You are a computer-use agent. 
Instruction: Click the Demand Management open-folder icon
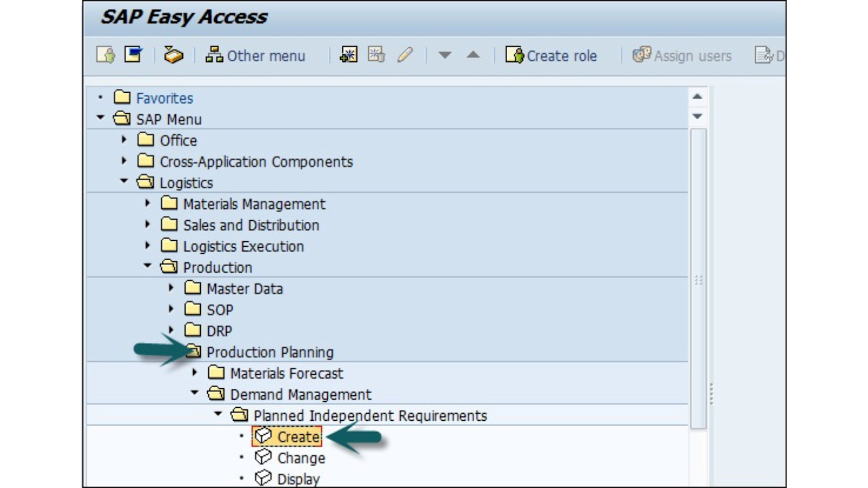pos(216,393)
